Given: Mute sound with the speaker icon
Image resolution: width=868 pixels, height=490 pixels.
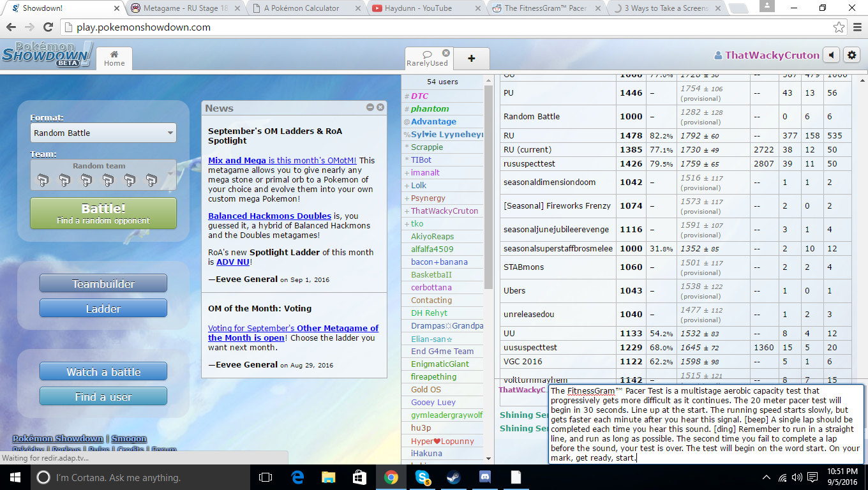Looking at the screenshot, I should (831, 55).
